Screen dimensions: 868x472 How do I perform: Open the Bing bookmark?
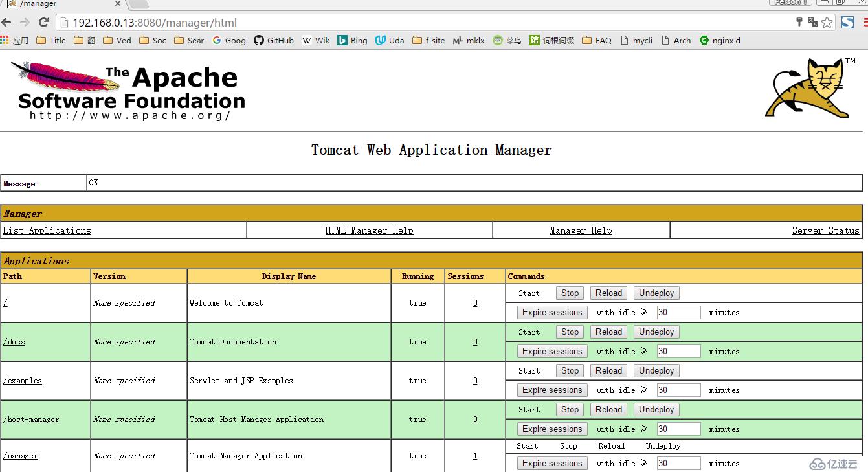coord(352,40)
